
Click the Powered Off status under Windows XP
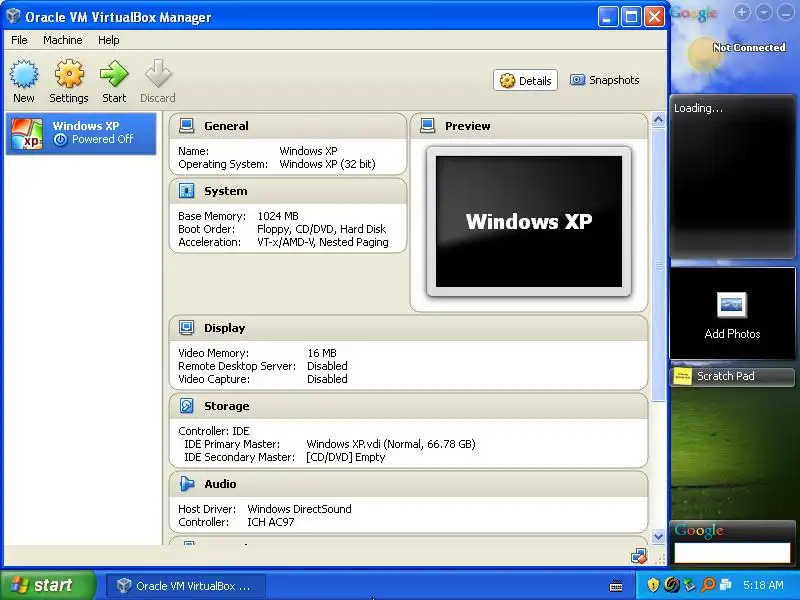click(103, 139)
